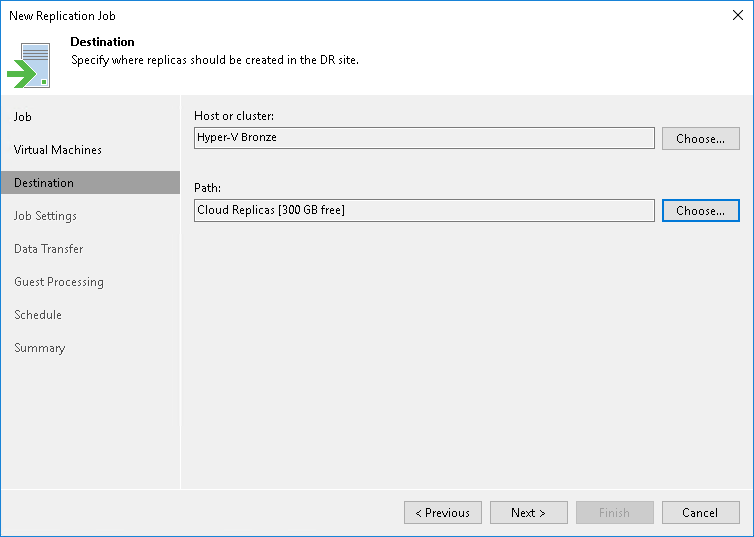Proceed with the Next button
Image resolution: width=754 pixels, height=537 pixels.
click(x=529, y=513)
